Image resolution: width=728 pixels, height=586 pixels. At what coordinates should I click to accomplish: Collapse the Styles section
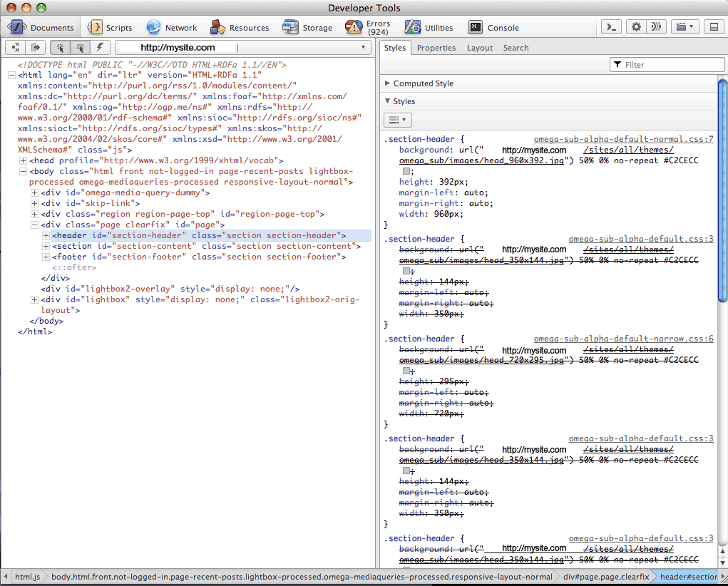[x=387, y=101]
